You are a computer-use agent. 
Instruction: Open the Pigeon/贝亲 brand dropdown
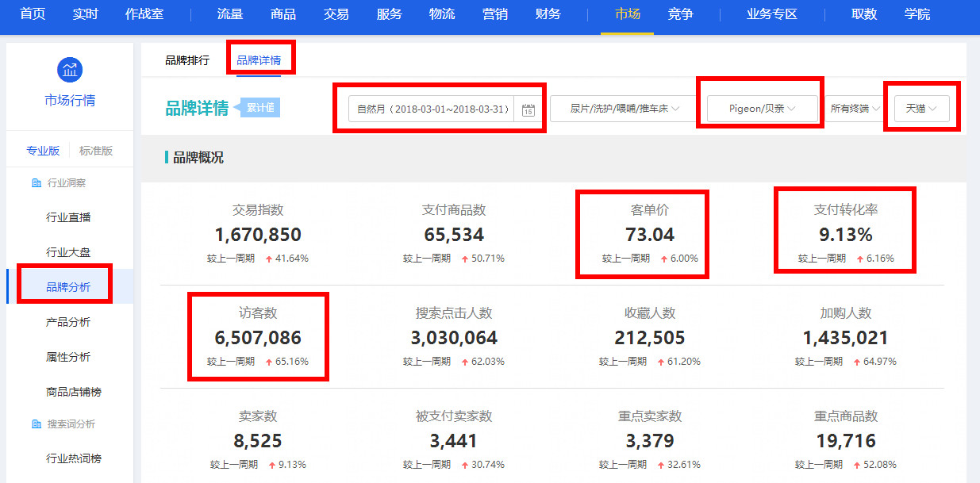(762, 109)
